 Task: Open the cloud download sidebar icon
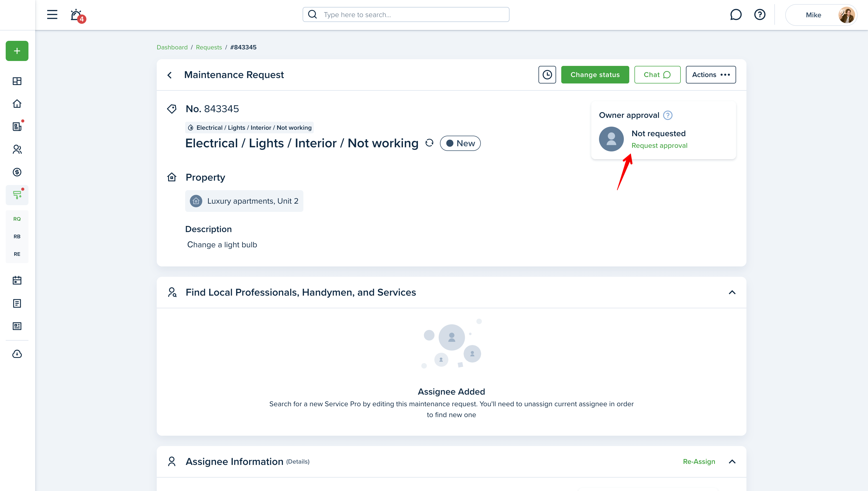[17, 354]
